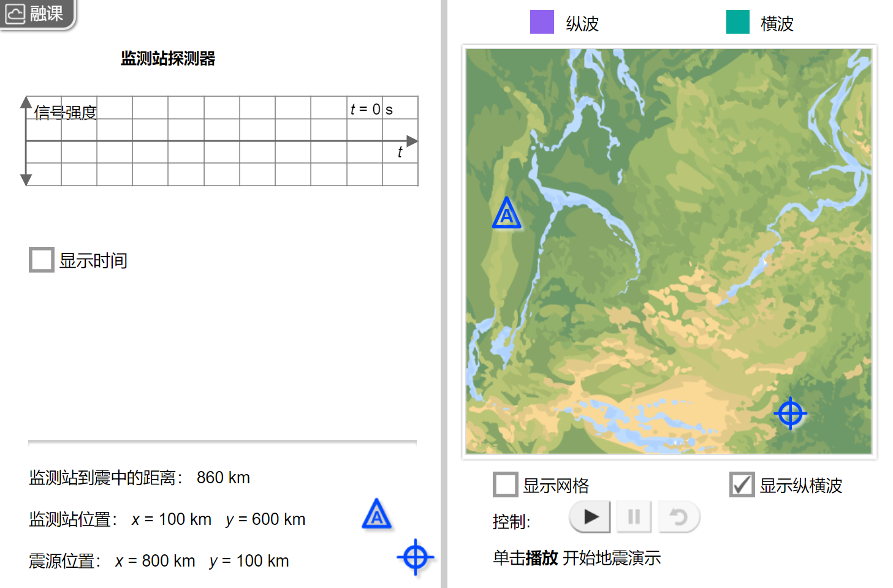
Task: Click crosshair icon beside 震源位置 text
Action: [x=415, y=557]
